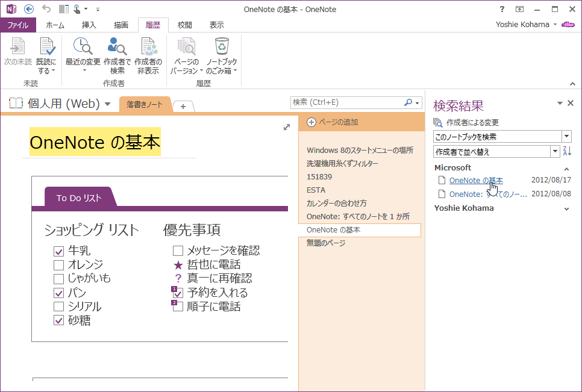Reverse sort order with the A-Z icon
This screenshot has height=392, width=582.
pos(567,151)
